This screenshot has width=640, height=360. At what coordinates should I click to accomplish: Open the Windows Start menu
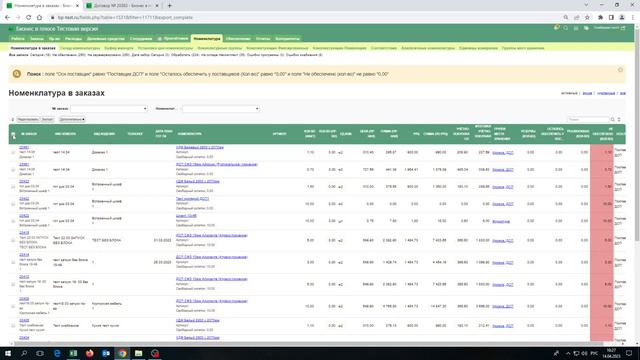pos(8,353)
